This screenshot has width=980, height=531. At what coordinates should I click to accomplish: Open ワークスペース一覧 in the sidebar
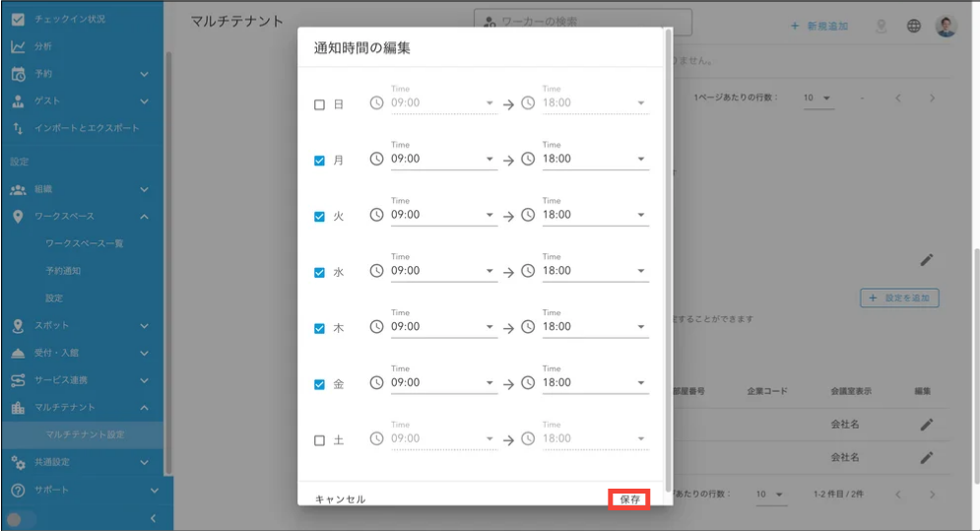click(x=85, y=243)
